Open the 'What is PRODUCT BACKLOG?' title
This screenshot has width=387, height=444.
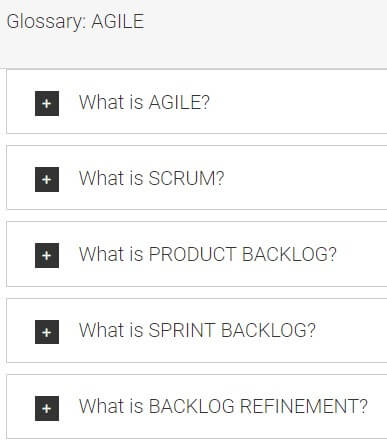pyautogui.click(x=208, y=254)
